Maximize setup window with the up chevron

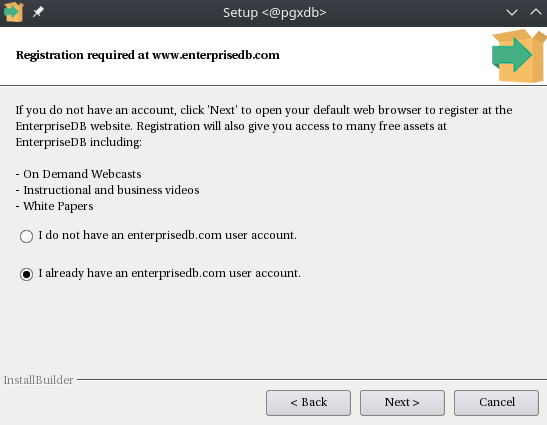[536, 12]
